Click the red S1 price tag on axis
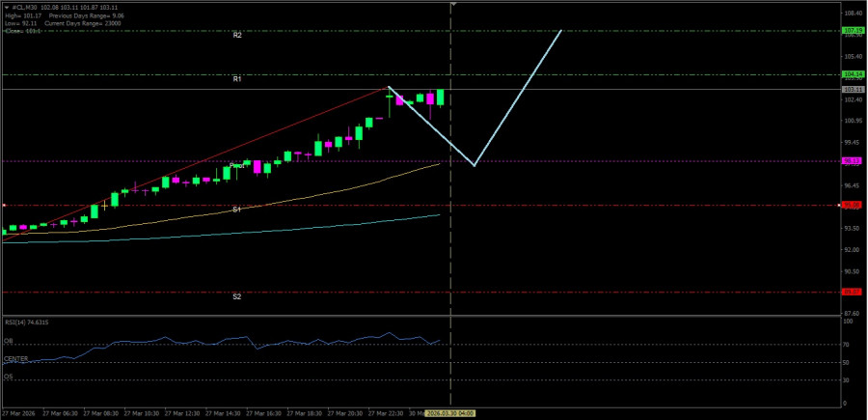This screenshot has height=420, width=868. [852, 205]
